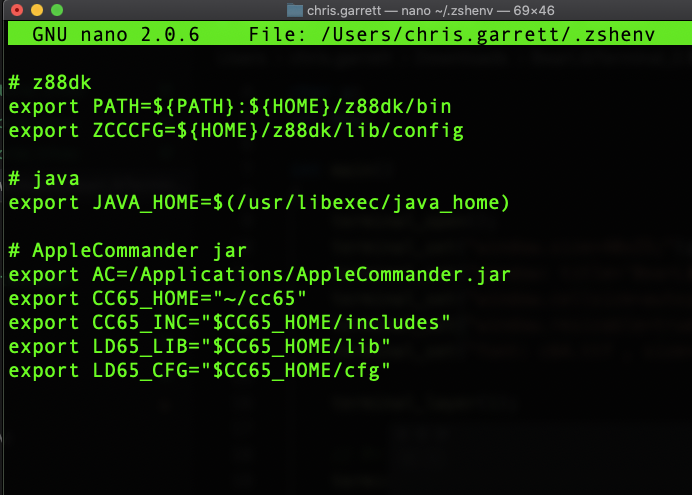
Task: Click the yellow minimize window button
Action: [x=37, y=10]
